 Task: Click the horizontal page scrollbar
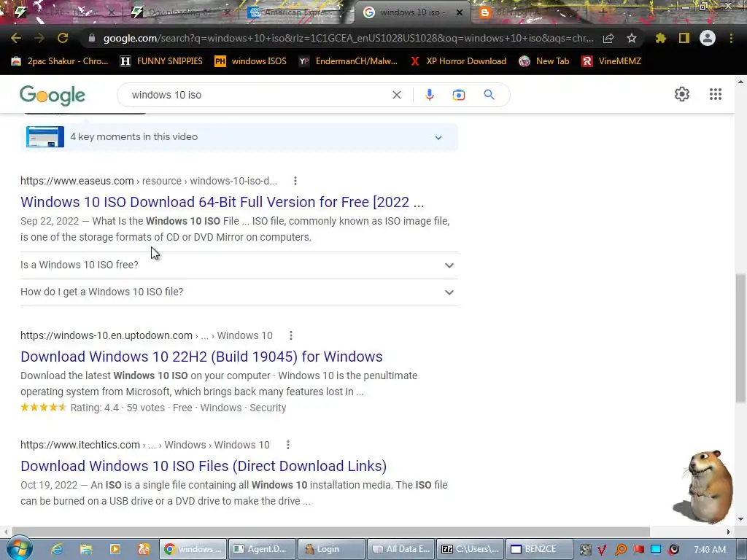pyautogui.click(x=330, y=532)
